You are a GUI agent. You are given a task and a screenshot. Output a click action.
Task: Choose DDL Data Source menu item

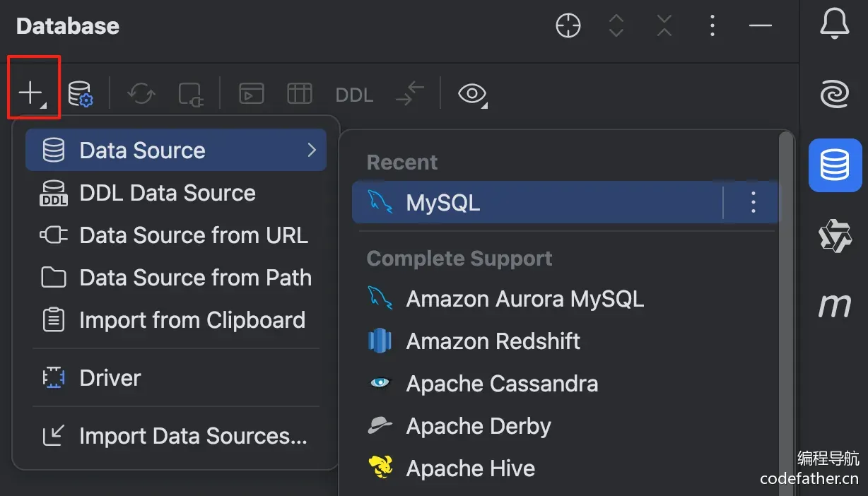click(176, 193)
